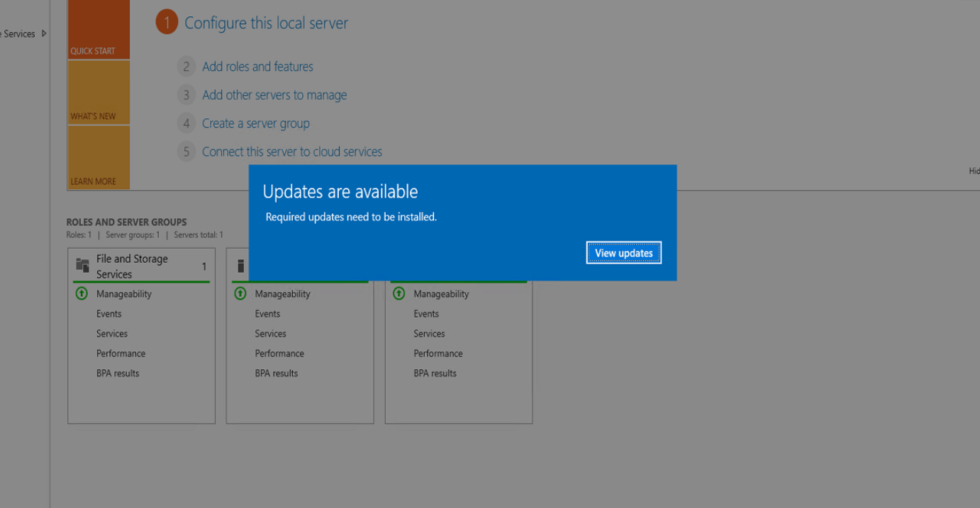Image resolution: width=980 pixels, height=508 pixels.
Task: Click the step 4 circle beside Create a server group
Action: [186, 123]
